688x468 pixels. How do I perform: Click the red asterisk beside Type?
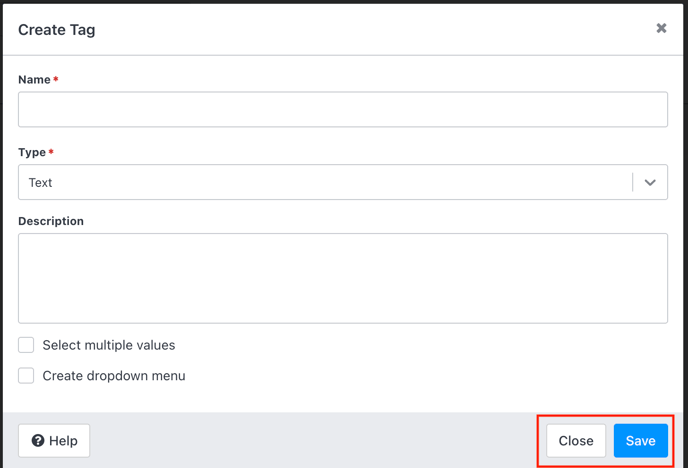click(51, 152)
